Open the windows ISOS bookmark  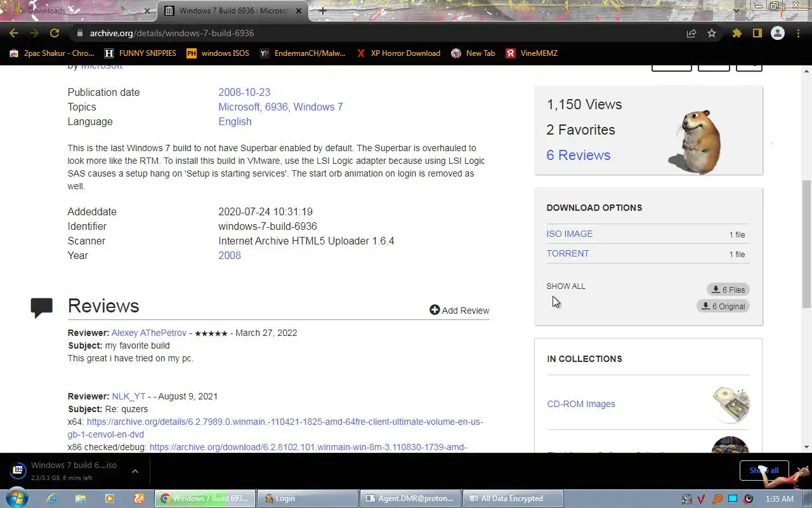[x=218, y=53]
